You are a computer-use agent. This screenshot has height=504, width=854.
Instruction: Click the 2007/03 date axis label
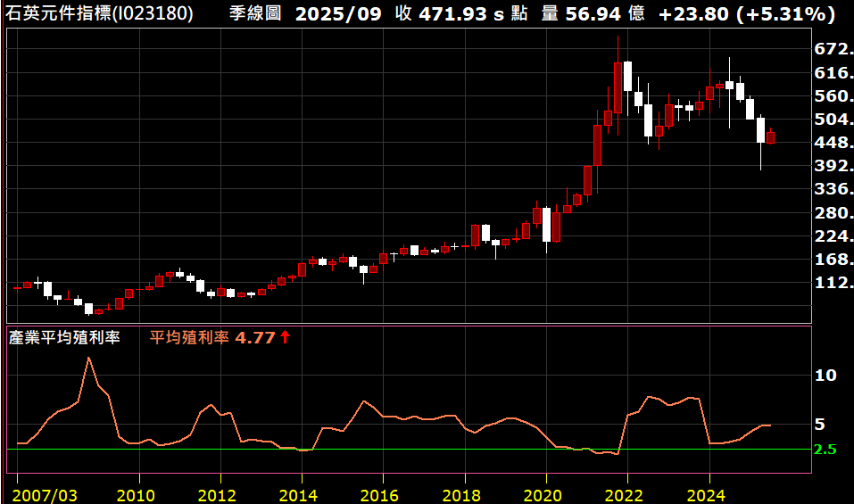coord(45,494)
